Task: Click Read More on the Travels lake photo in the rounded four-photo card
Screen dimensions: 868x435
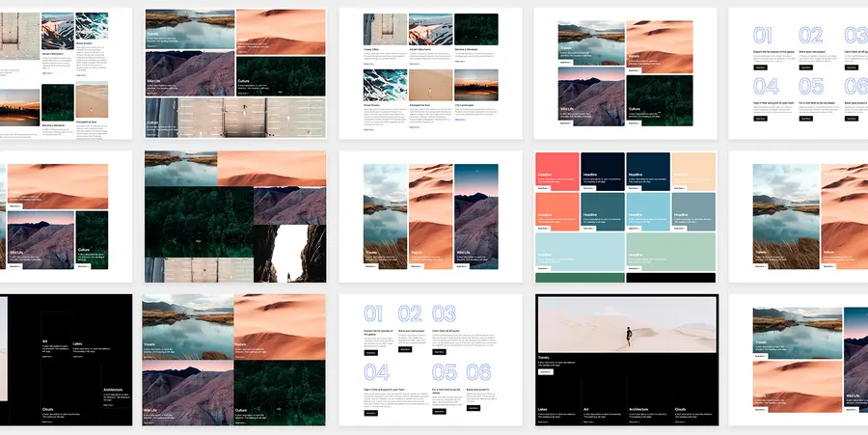Action: pos(565,63)
